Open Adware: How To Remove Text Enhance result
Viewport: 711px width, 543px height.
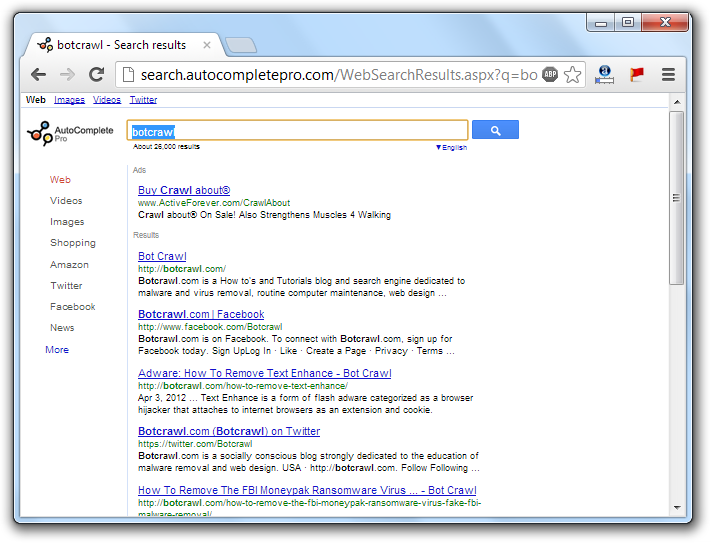pos(265,373)
